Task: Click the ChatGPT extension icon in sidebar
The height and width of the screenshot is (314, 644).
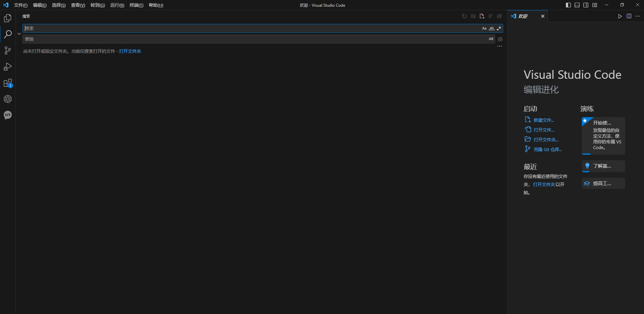Action: click(x=7, y=99)
